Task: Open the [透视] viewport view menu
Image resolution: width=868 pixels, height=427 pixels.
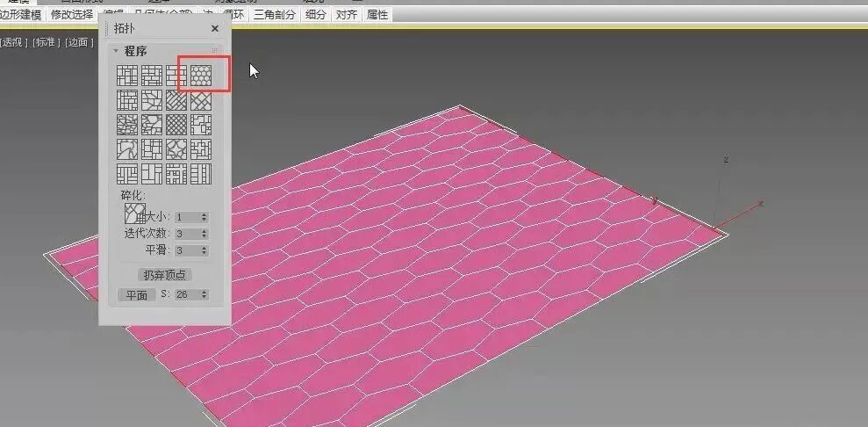Action: [x=14, y=43]
